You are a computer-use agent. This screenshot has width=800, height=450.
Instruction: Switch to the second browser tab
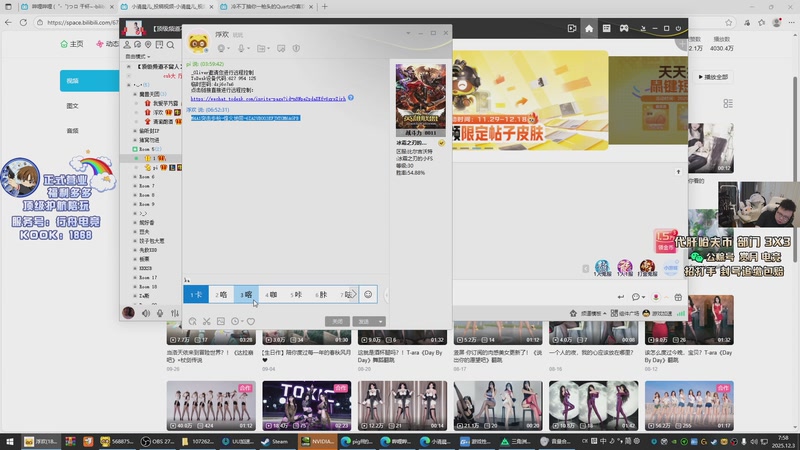pyautogui.click(x=168, y=7)
